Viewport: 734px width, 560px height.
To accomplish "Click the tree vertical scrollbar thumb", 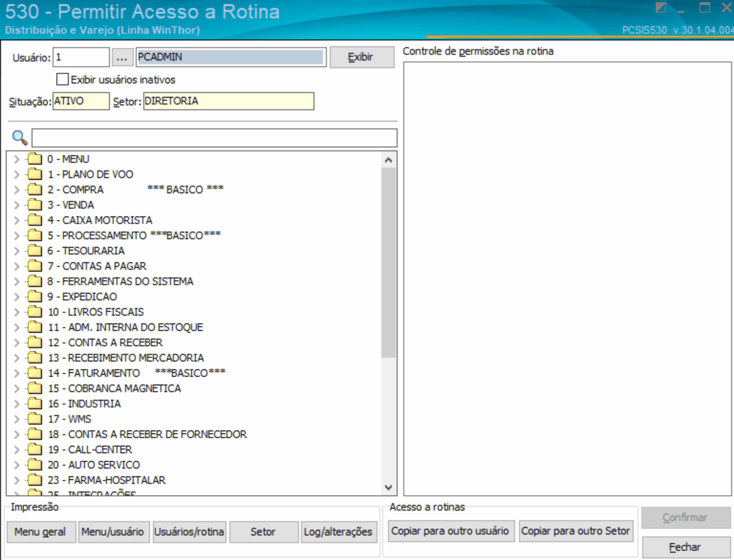I will 389,262.
